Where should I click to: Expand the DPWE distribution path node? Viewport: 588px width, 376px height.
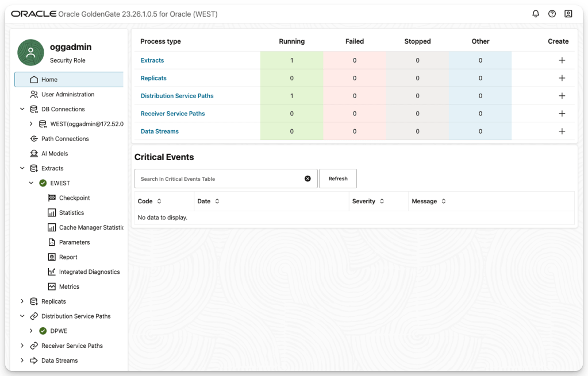pyautogui.click(x=31, y=331)
